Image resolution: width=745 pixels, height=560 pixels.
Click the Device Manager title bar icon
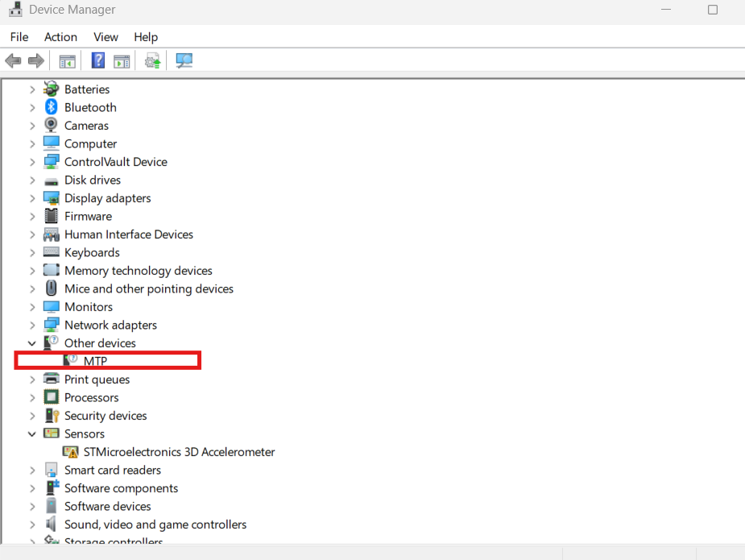[15, 10]
